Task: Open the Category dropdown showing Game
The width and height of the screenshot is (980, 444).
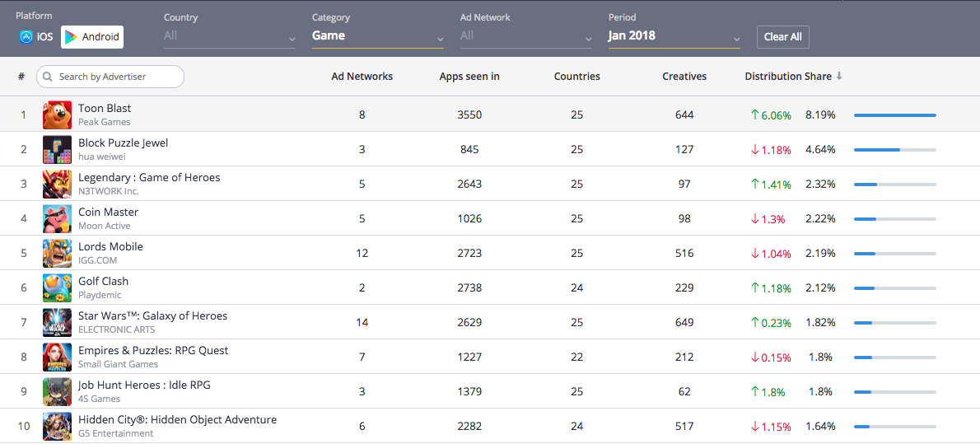Action: pyautogui.click(x=378, y=36)
